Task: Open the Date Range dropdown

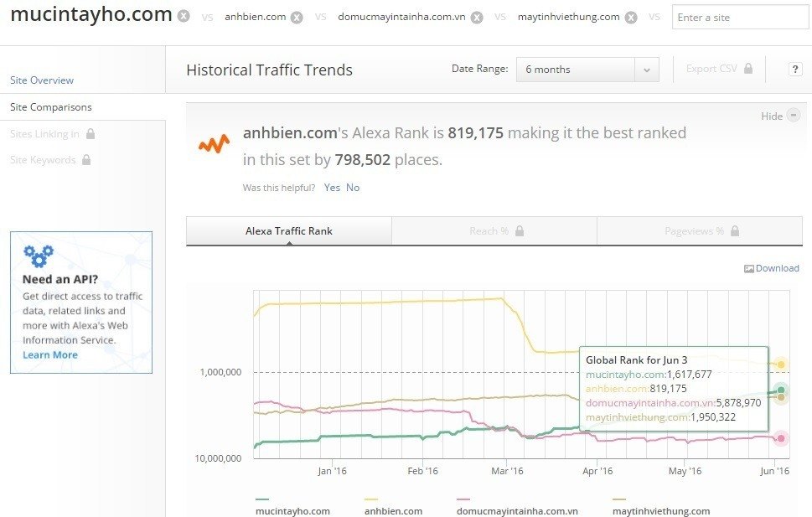Action: (x=587, y=70)
